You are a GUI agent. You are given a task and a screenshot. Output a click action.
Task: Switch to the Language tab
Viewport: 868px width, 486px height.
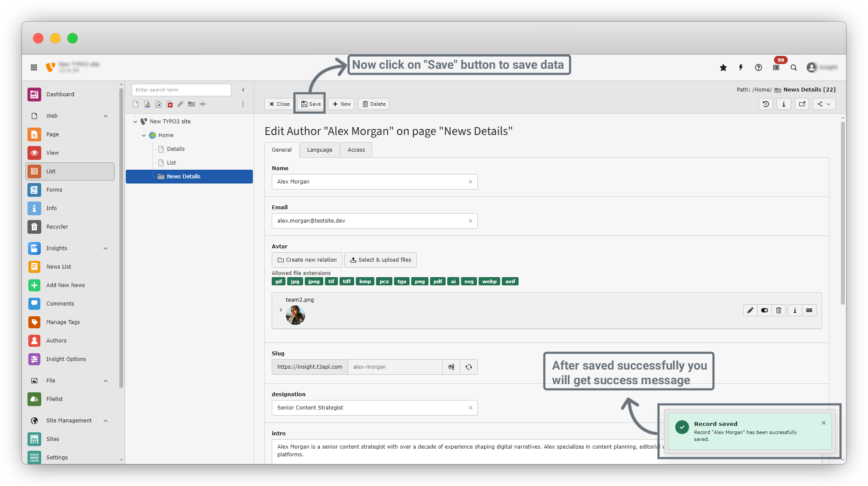click(x=319, y=150)
